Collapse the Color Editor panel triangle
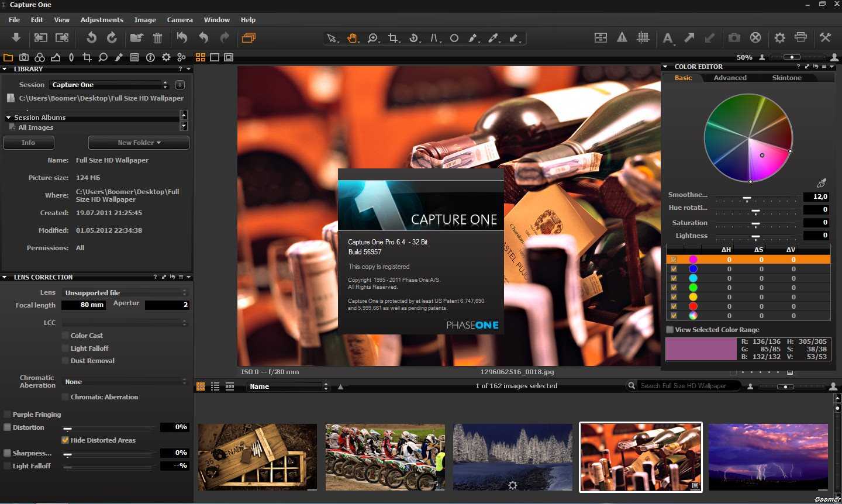Image resolution: width=842 pixels, height=504 pixels. 665,67
